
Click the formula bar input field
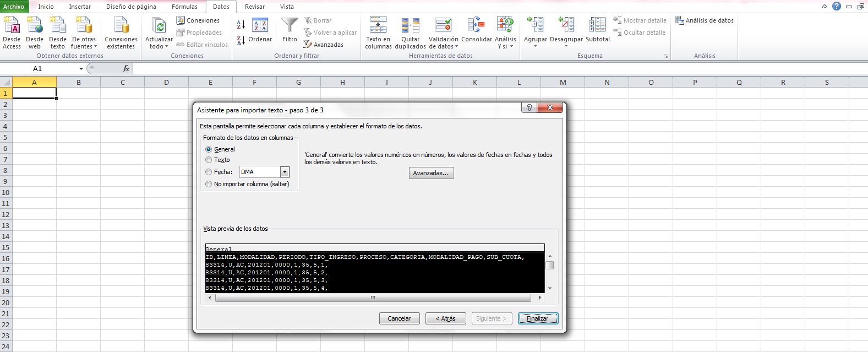click(x=495, y=69)
